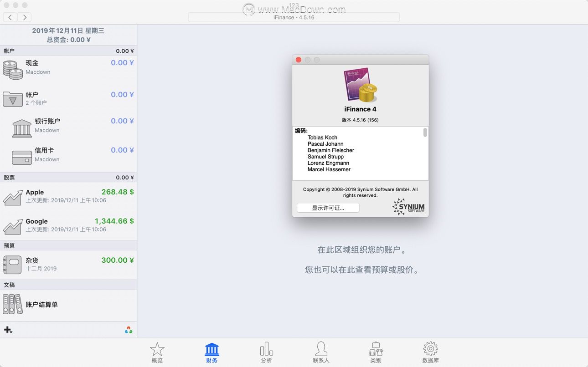Click the coins icon for 现金 account
588x367 pixels.
(13, 70)
